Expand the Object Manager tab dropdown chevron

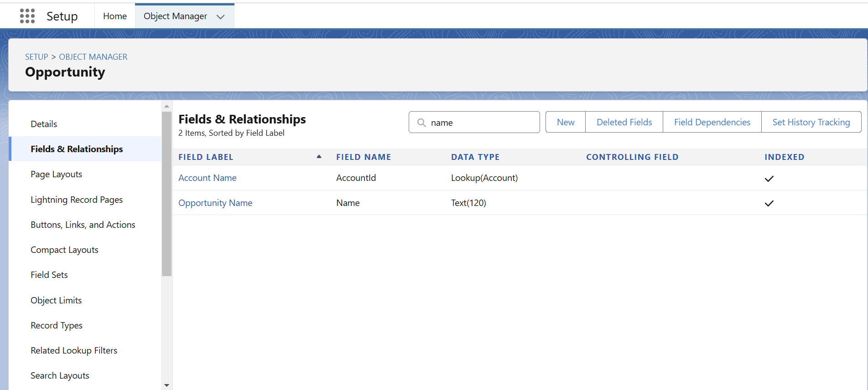pyautogui.click(x=221, y=17)
